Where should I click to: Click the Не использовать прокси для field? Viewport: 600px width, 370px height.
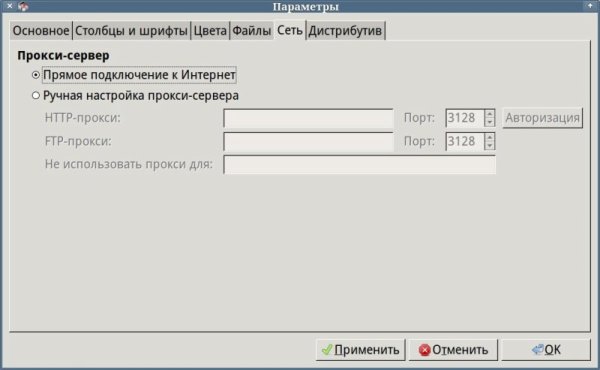pyautogui.click(x=359, y=165)
